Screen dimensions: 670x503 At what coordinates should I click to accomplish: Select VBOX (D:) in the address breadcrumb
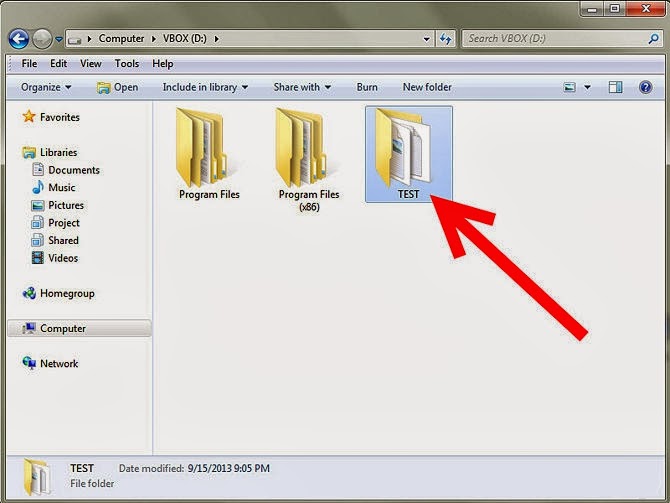[x=185, y=38]
